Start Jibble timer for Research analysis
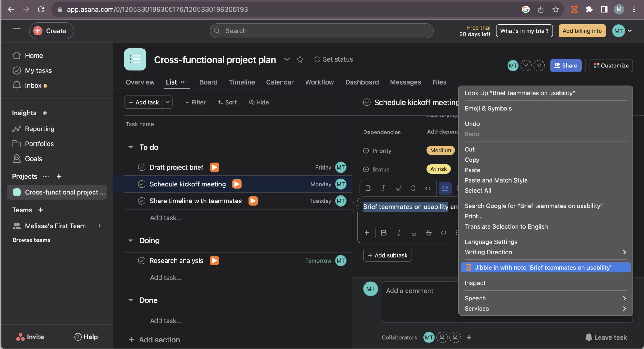The image size is (644, 349). (214, 261)
